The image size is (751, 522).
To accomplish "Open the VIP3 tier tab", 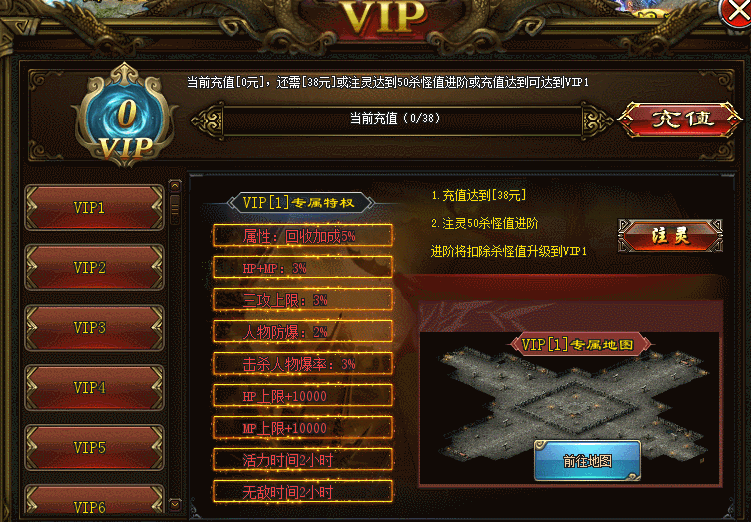I will (94, 328).
